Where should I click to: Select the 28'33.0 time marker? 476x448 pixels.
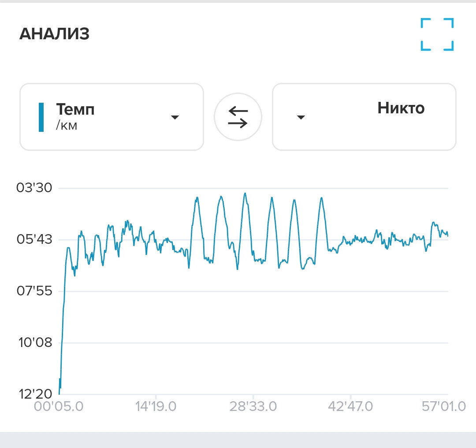[253, 407]
